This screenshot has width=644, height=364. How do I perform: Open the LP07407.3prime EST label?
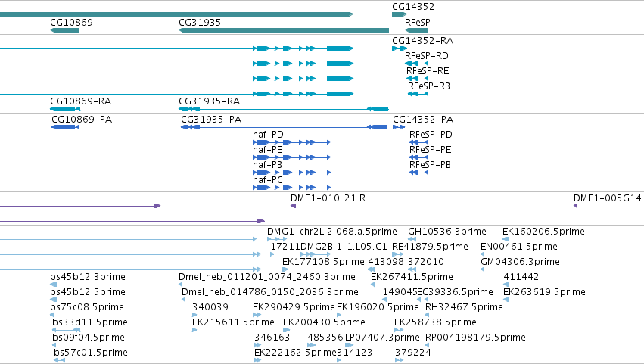tap(382, 338)
